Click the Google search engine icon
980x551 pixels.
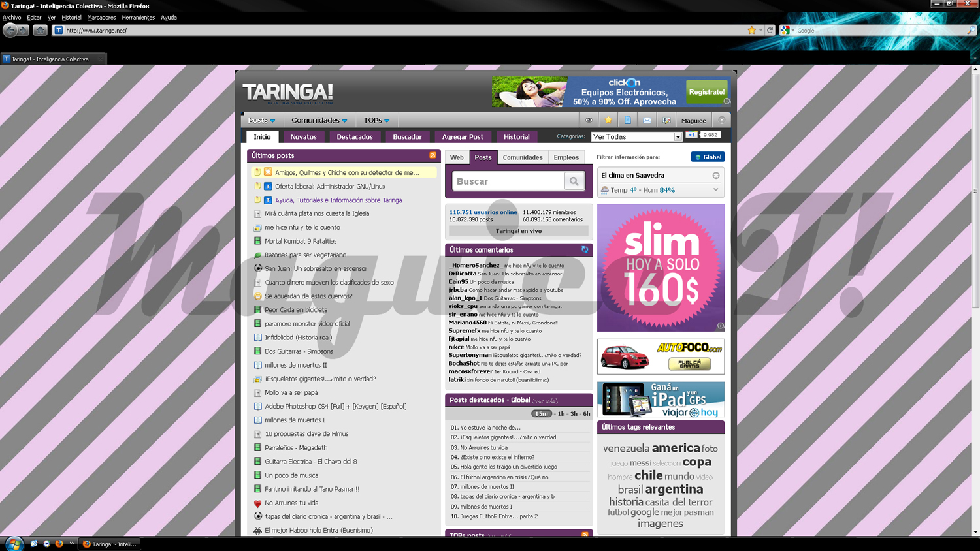pos(785,30)
